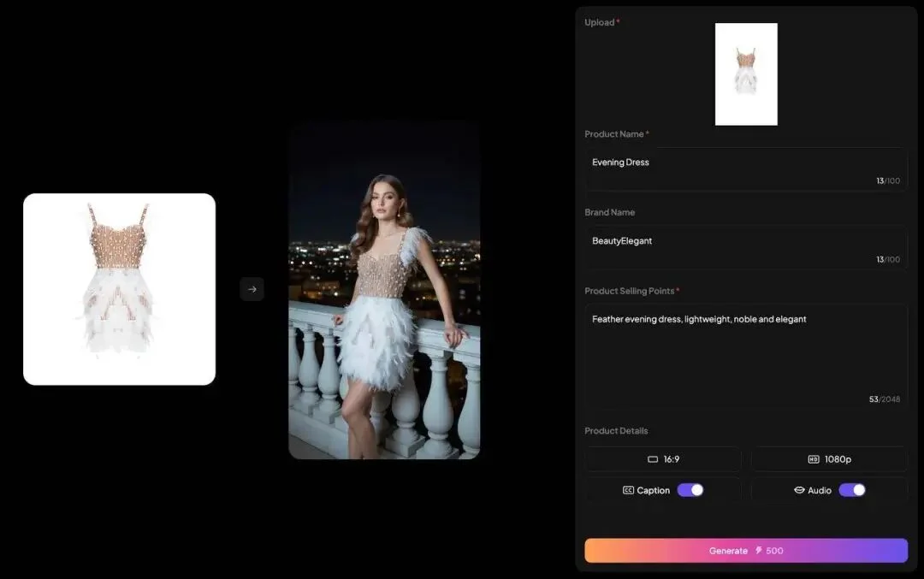The height and width of the screenshot is (579, 924).
Task: Expand the Product Details section
Action: pos(616,430)
